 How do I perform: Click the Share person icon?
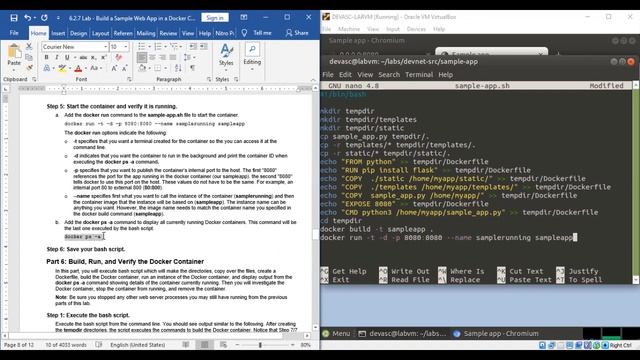289,33
